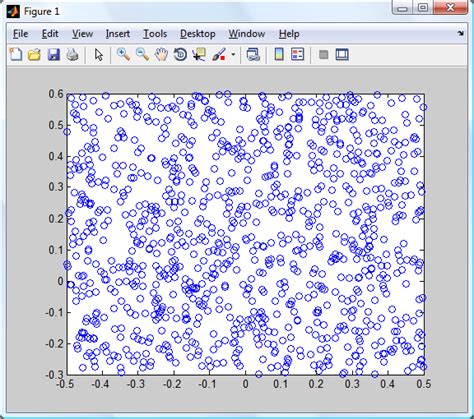
Task: Open the Window menu
Action: click(247, 34)
